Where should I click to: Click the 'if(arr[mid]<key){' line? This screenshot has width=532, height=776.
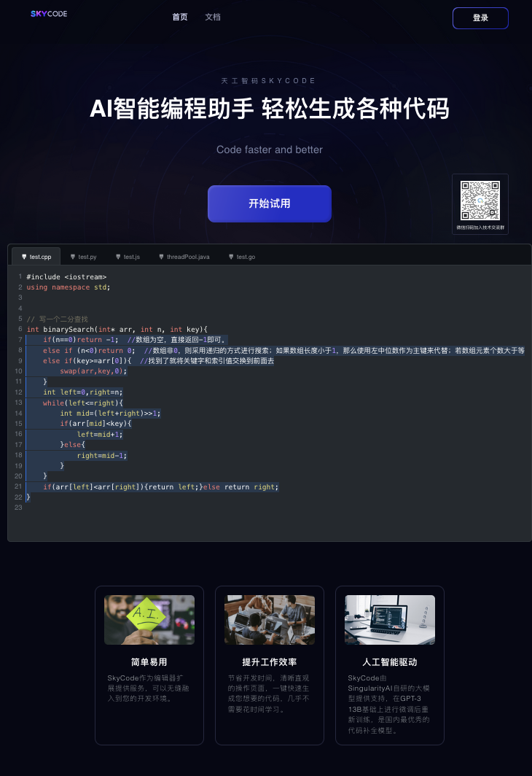pos(95,423)
